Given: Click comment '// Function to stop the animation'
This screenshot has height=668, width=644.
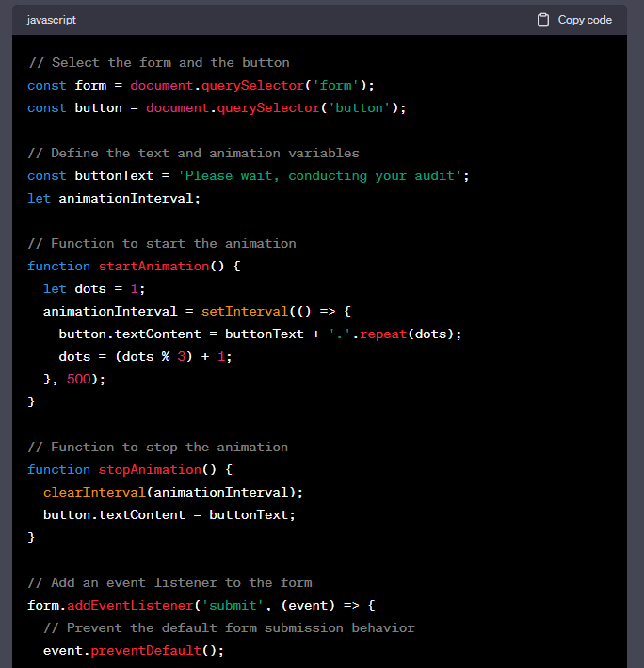Looking at the screenshot, I should pos(158,447).
